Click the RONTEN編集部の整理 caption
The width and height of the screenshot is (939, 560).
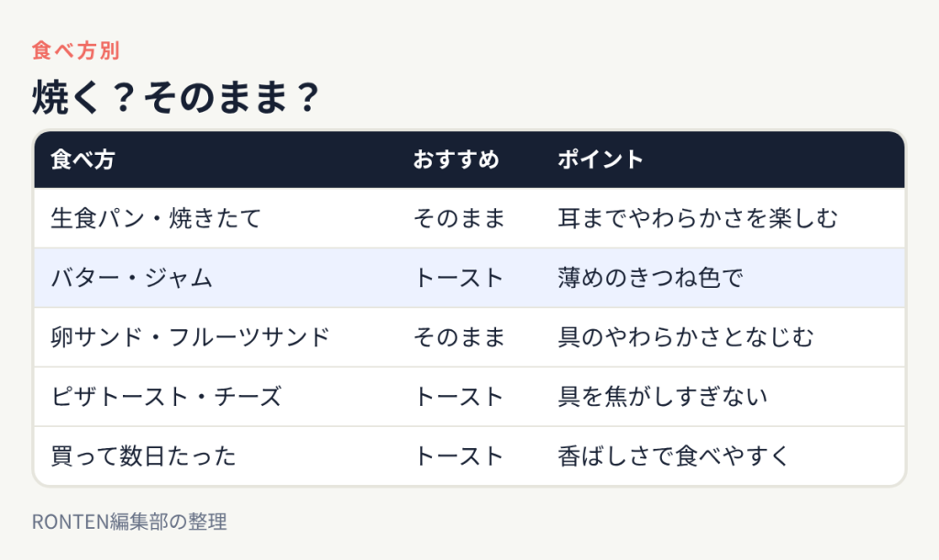point(129,522)
